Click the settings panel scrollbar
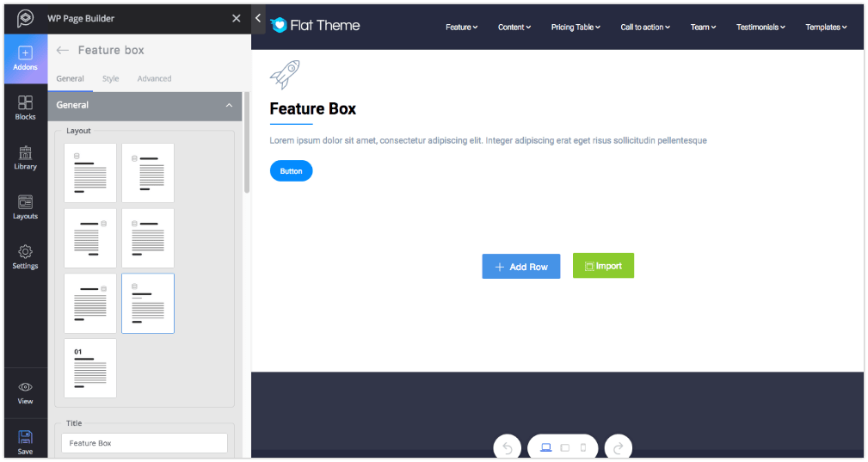The height and width of the screenshot is (462, 868). (247, 143)
